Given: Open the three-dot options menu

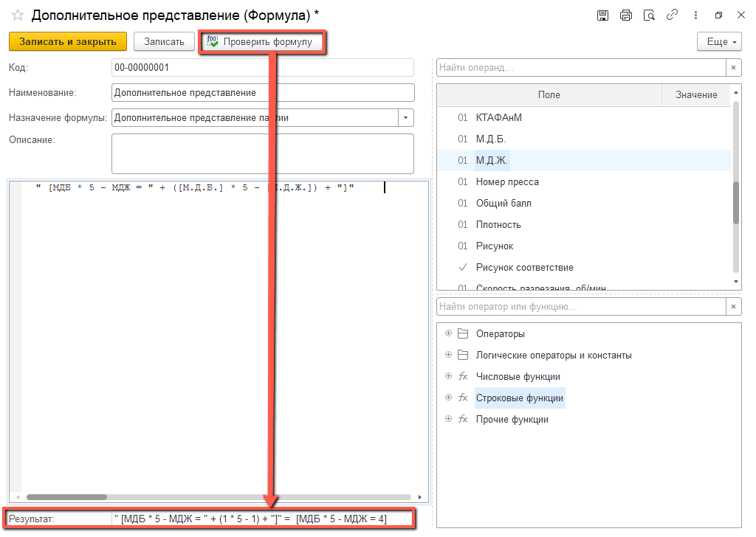Looking at the screenshot, I should [695, 15].
